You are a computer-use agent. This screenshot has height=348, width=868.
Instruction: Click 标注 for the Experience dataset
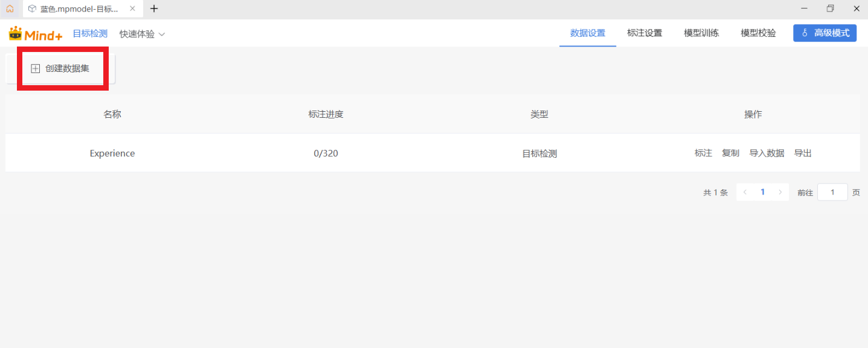click(x=703, y=153)
